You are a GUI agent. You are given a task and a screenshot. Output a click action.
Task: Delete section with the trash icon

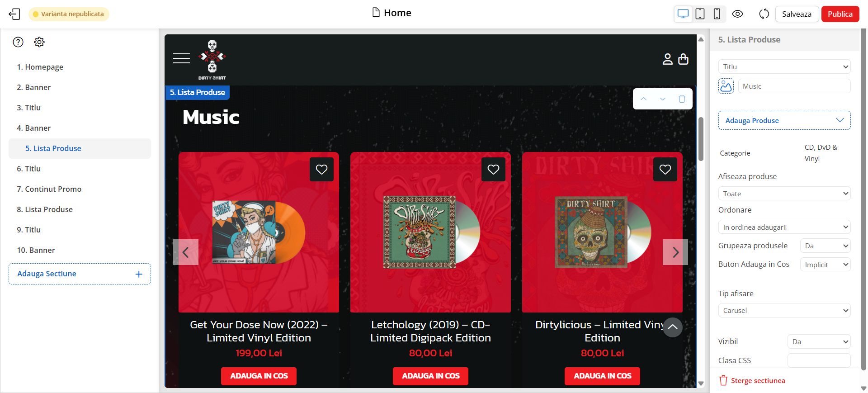tap(682, 99)
